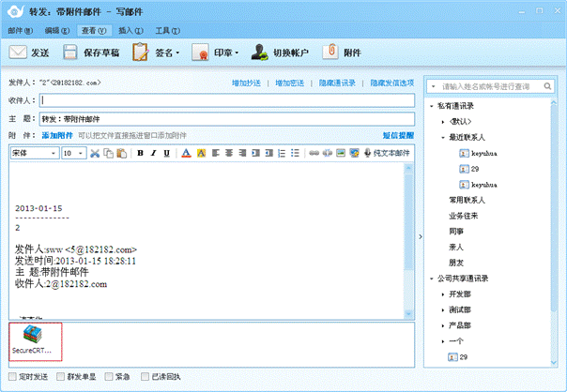Screen dimensions: 567x392
Task: Click the 附件 paperclip toolbar button
Action: pyautogui.click(x=344, y=53)
